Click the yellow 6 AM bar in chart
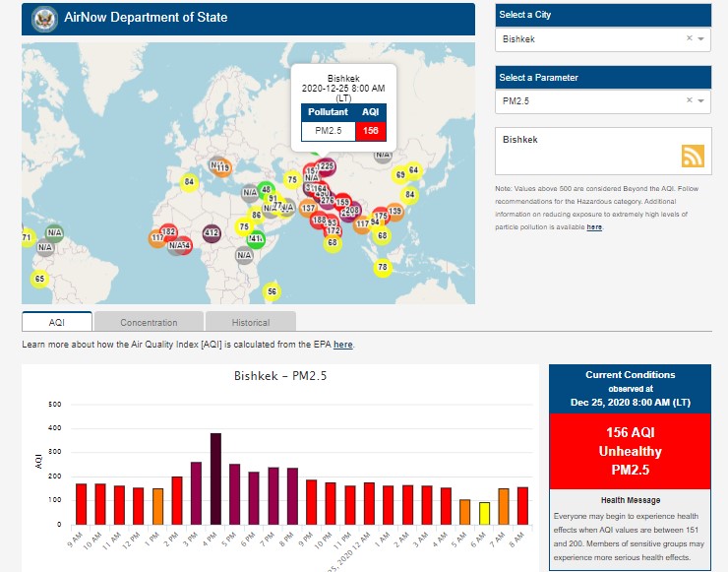Image resolution: width=728 pixels, height=572 pixels. [485, 513]
